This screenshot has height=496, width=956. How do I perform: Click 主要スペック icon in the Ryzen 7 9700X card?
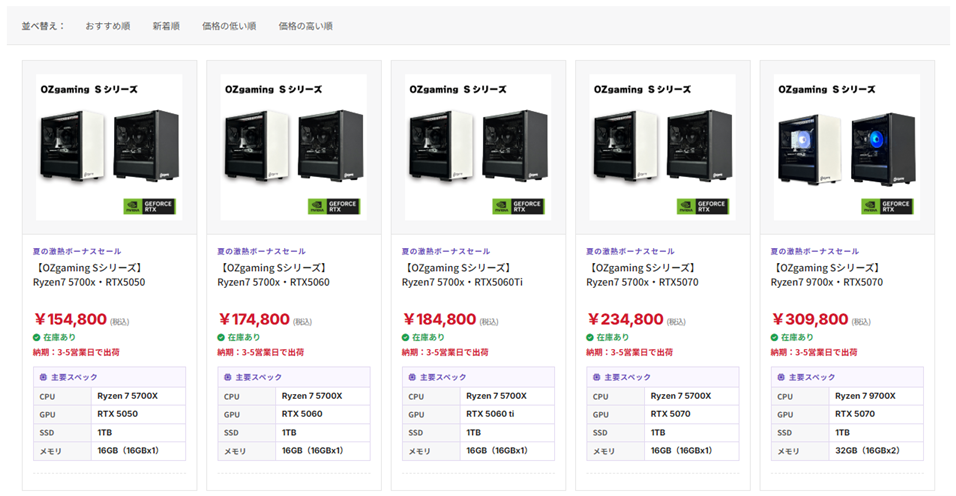click(x=781, y=377)
